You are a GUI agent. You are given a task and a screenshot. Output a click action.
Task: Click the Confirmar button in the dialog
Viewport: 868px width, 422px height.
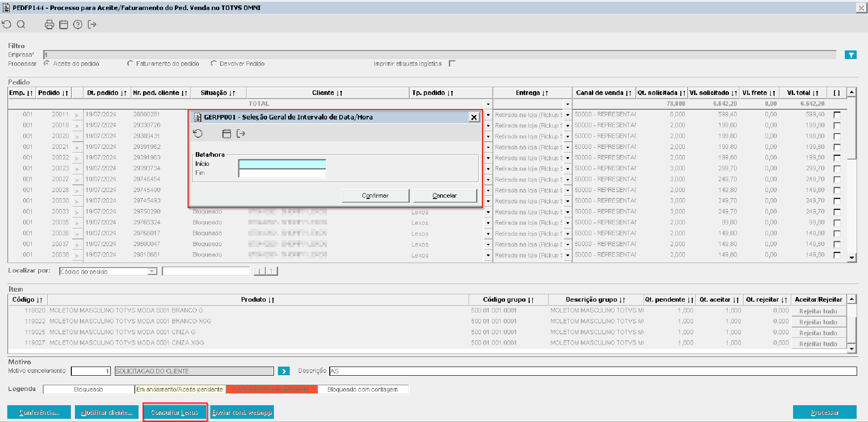[x=375, y=196]
